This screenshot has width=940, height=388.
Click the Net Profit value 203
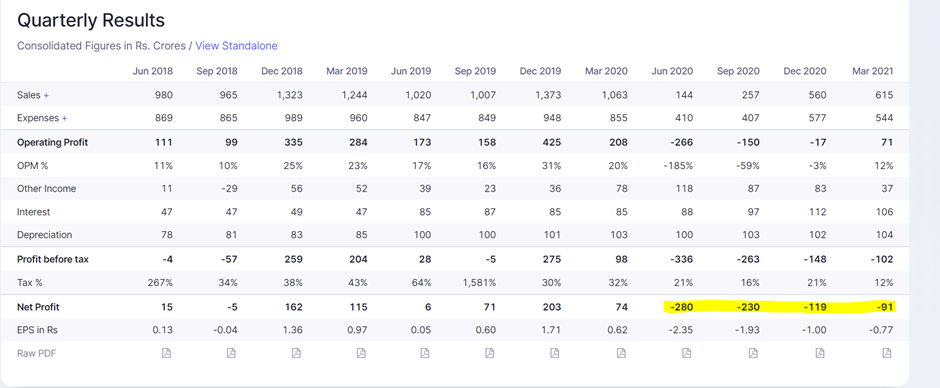[x=552, y=307]
